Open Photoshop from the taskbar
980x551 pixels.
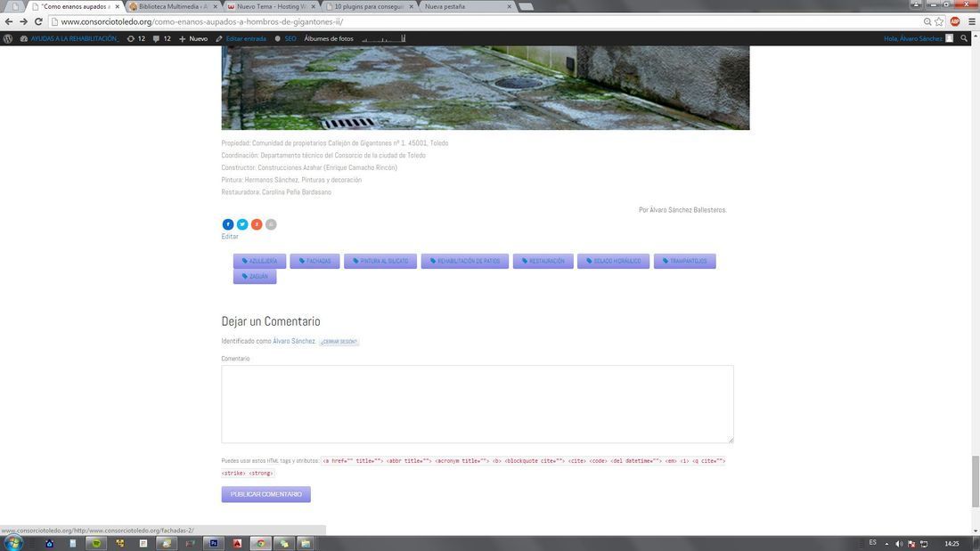coord(214,544)
